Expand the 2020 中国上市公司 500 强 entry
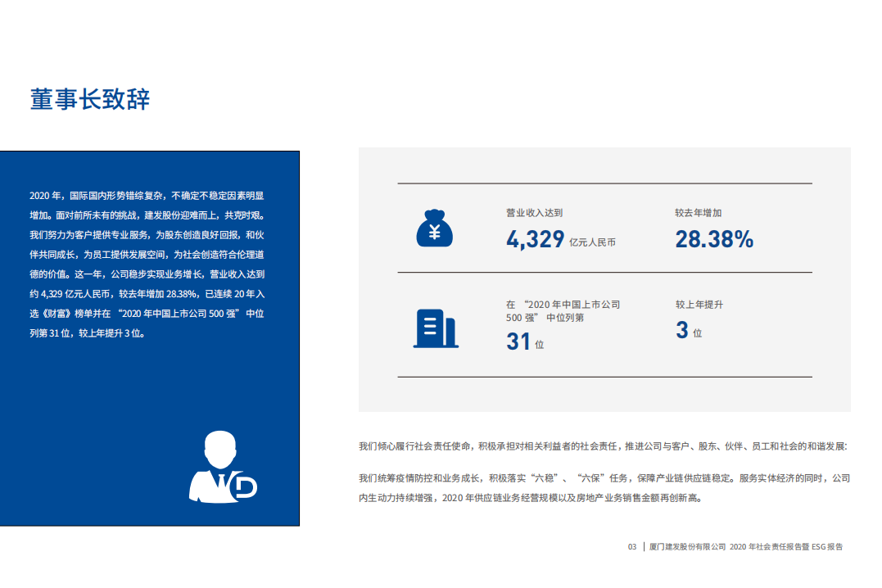The height and width of the screenshot is (588, 882). [x=565, y=310]
